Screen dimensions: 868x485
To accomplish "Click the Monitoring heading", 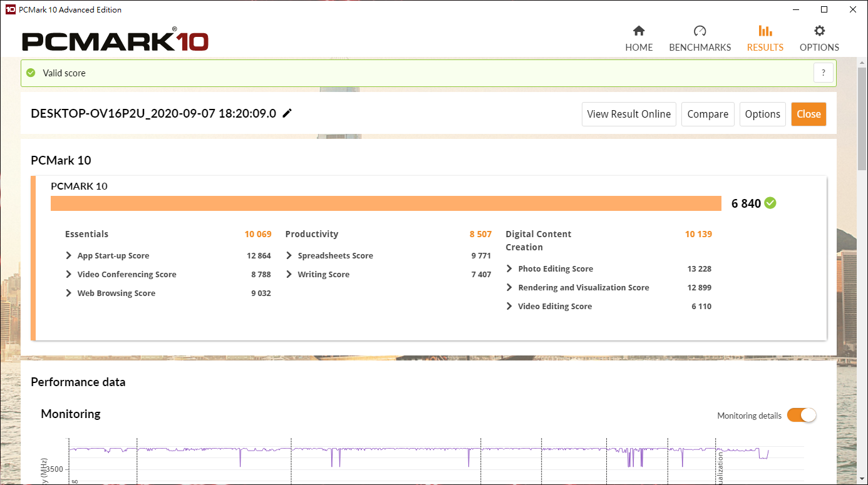I will coord(71,414).
